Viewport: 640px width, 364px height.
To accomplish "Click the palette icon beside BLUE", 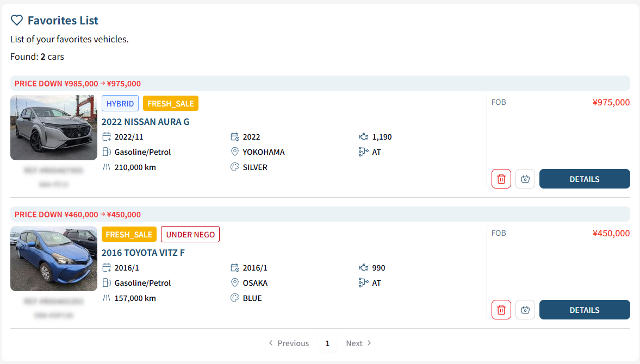I will pyautogui.click(x=235, y=298).
